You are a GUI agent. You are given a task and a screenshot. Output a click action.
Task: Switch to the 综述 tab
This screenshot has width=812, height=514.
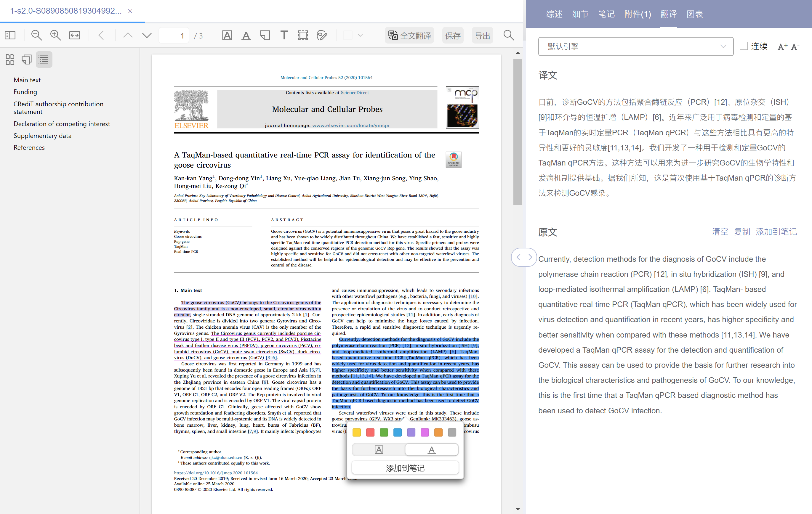(554, 14)
